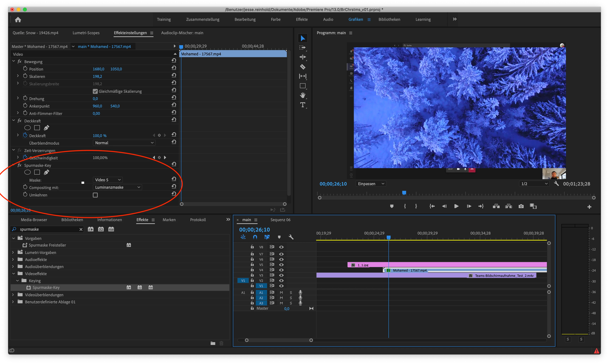Select the Ripple Edit tool
Screen dimensions: 609x364
pyautogui.click(x=303, y=57)
